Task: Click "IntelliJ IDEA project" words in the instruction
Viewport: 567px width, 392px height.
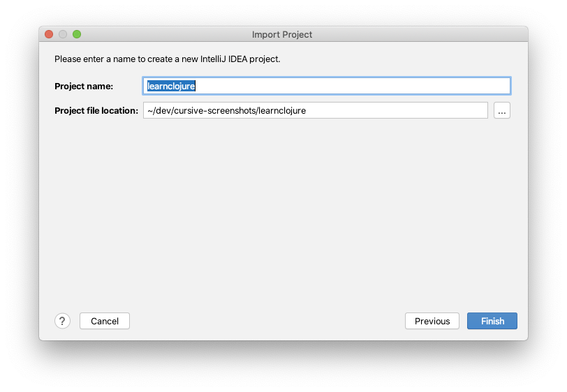Action: (240, 59)
